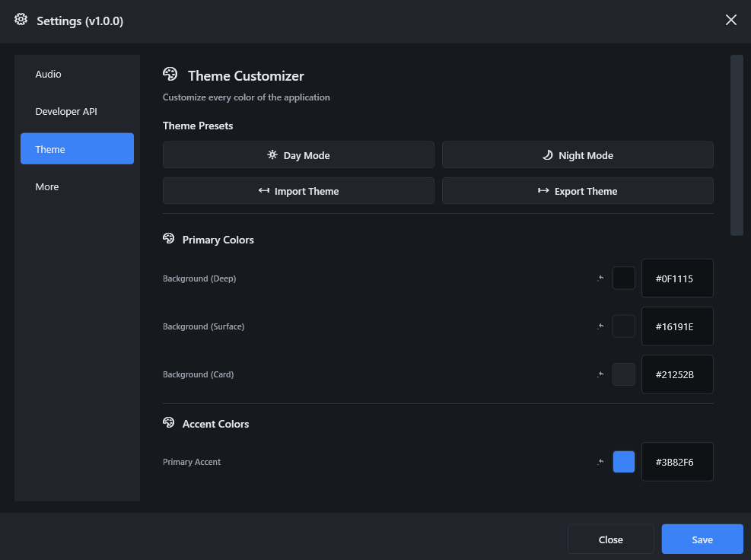Select the More tab in sidebar
Viewport: 751px width, 560px height.
47,187
